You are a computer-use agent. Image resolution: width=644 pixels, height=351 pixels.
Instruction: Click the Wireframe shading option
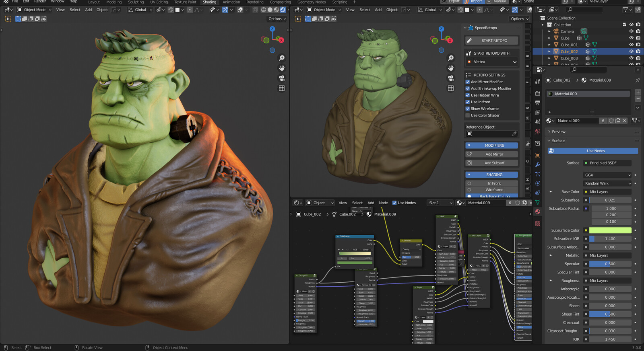pyautogui.click(x=491, y=190)
